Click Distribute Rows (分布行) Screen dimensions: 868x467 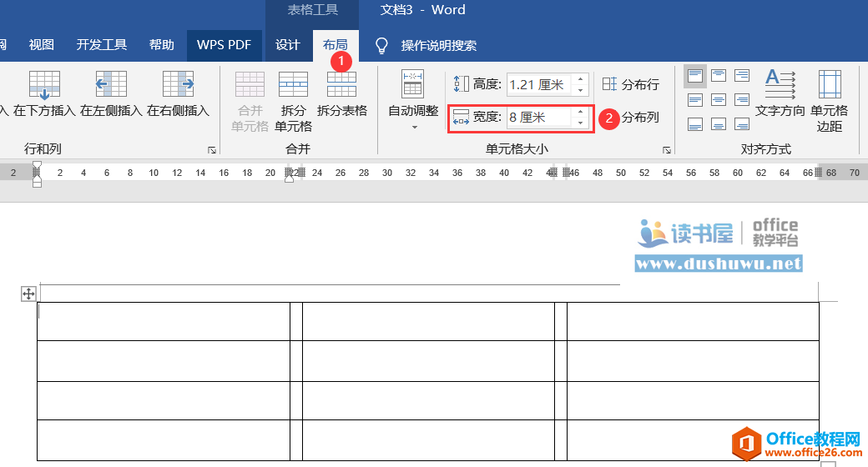(631, 84)
